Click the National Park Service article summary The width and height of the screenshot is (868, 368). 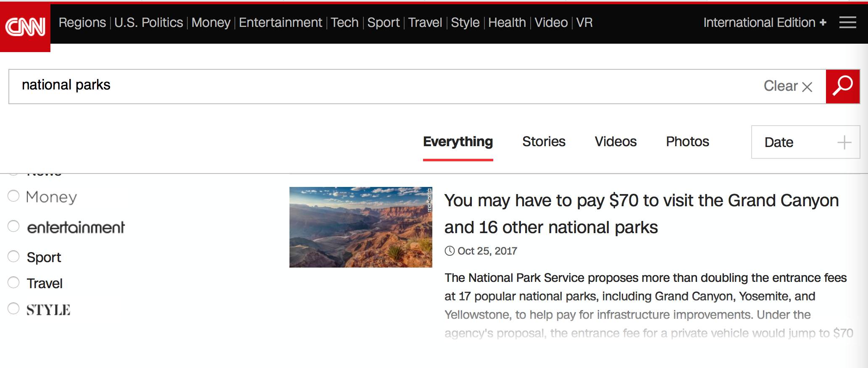coord(649,305)
